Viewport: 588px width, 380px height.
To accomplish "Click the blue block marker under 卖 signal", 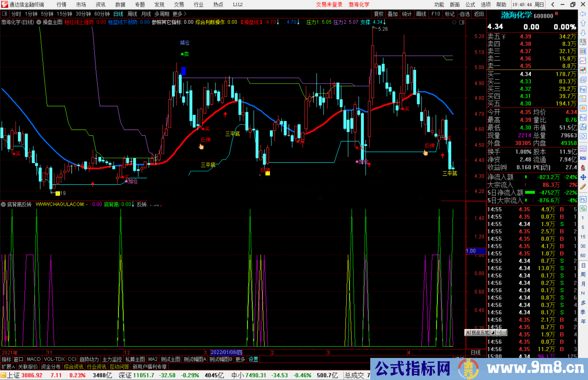I will pos(183,71).
